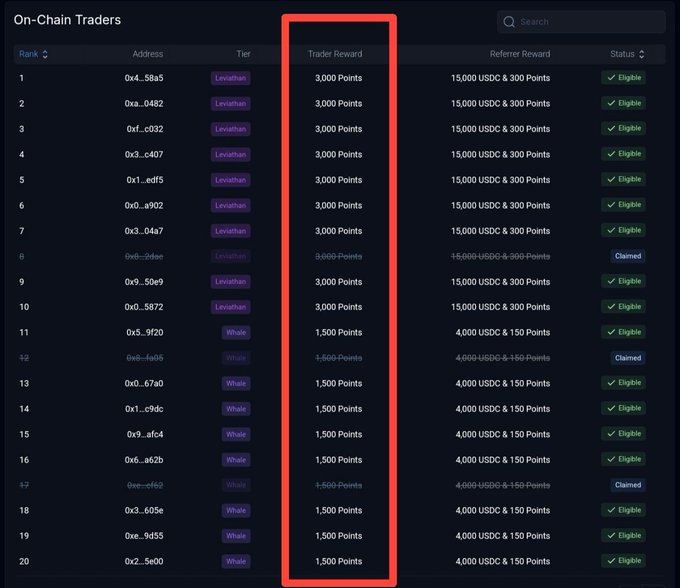
Task: Click struck-through address 0x8...2dae
Action: pos(144,257)
